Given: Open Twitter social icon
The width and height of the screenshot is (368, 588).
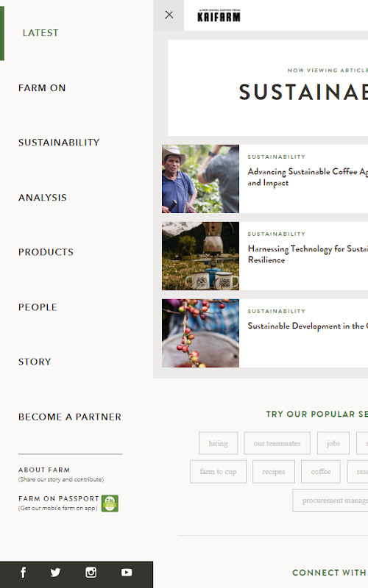Looking at the screenshot, I should coord(55,573).
